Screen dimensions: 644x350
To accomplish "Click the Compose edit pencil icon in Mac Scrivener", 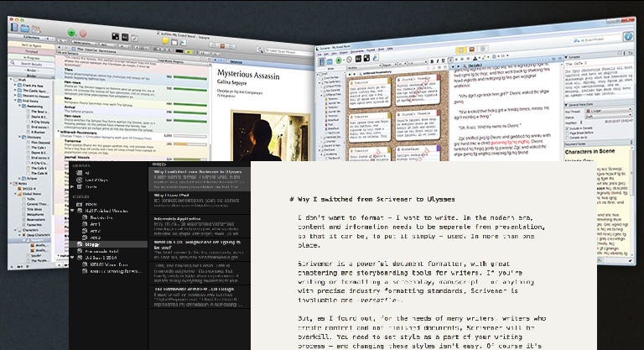I will point(134,39).
